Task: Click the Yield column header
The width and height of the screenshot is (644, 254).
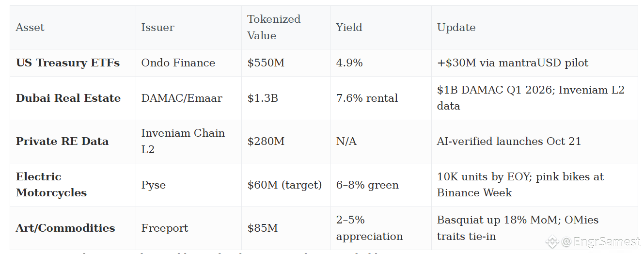Action: coord(349,28)
